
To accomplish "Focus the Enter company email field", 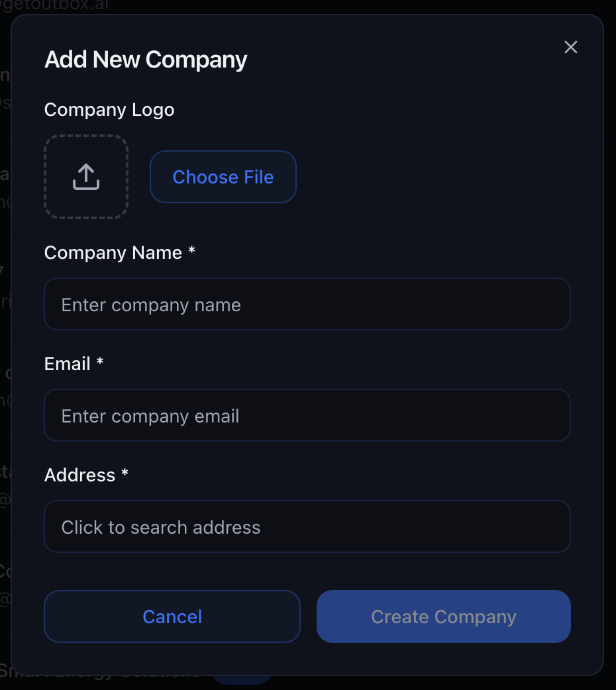I will [x=307, y=415].
